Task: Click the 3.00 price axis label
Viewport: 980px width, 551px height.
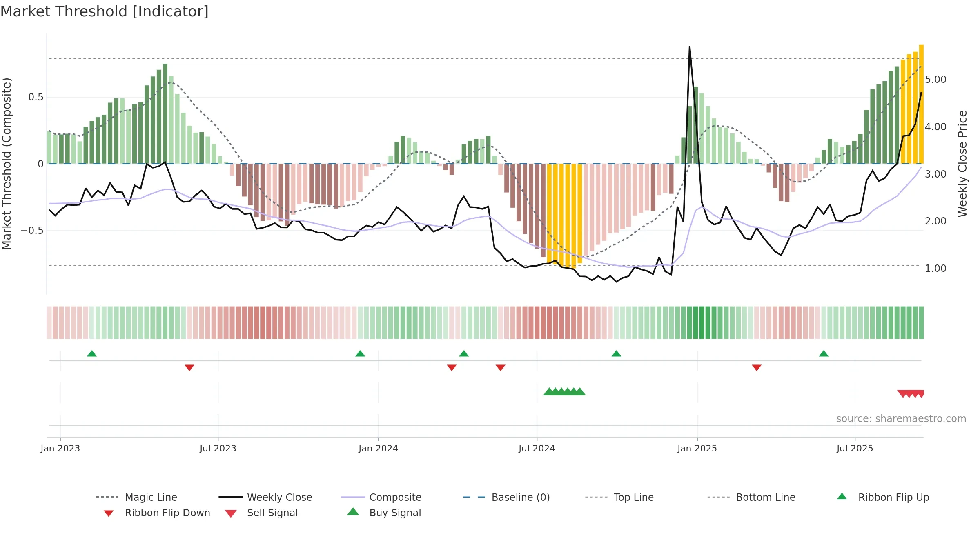Action: (x=935, y=174)
